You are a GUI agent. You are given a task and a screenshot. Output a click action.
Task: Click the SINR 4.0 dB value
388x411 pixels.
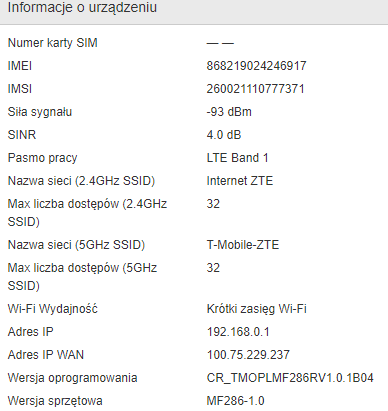224,135
